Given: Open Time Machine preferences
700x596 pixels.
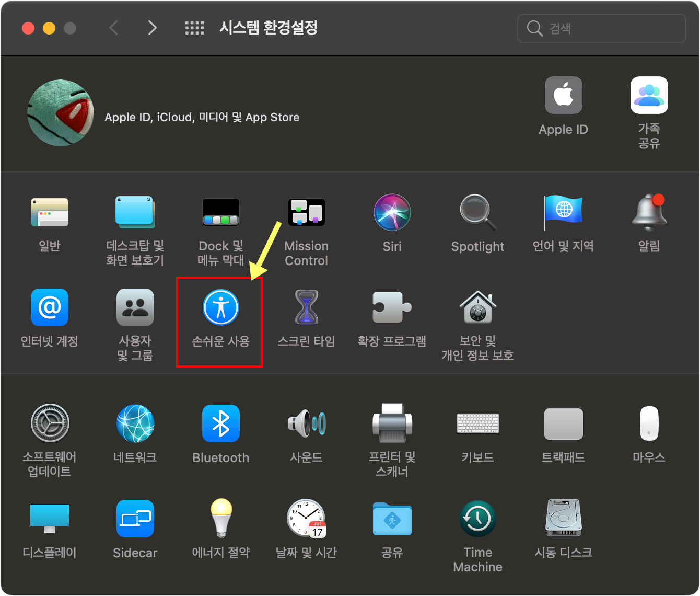Looking at the screenshot, I should [x=478, y=519].
